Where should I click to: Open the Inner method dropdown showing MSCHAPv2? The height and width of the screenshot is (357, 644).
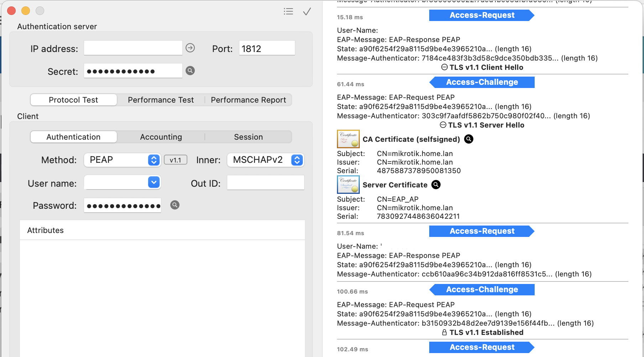pos(265,160)
